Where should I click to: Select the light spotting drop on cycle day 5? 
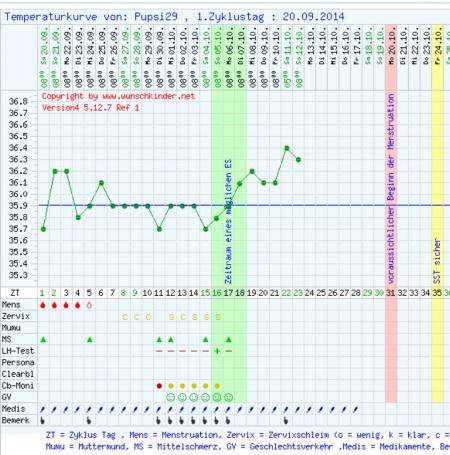[x=89, y=305]
